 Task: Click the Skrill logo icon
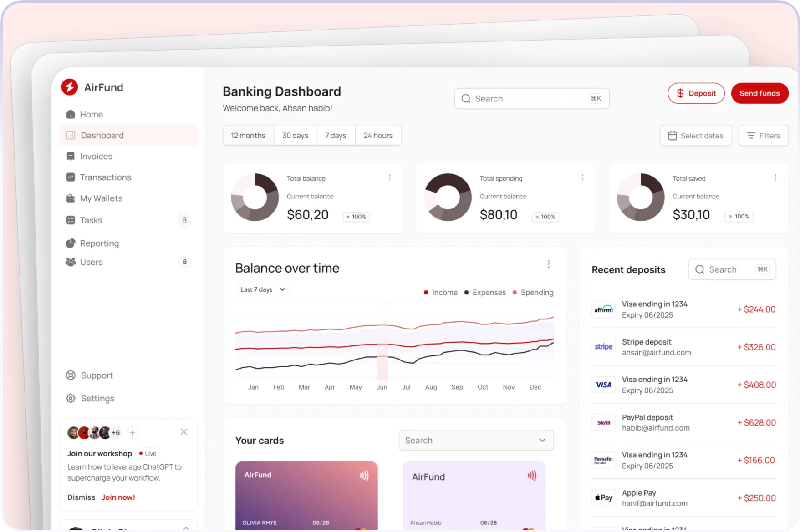point(603,422)
